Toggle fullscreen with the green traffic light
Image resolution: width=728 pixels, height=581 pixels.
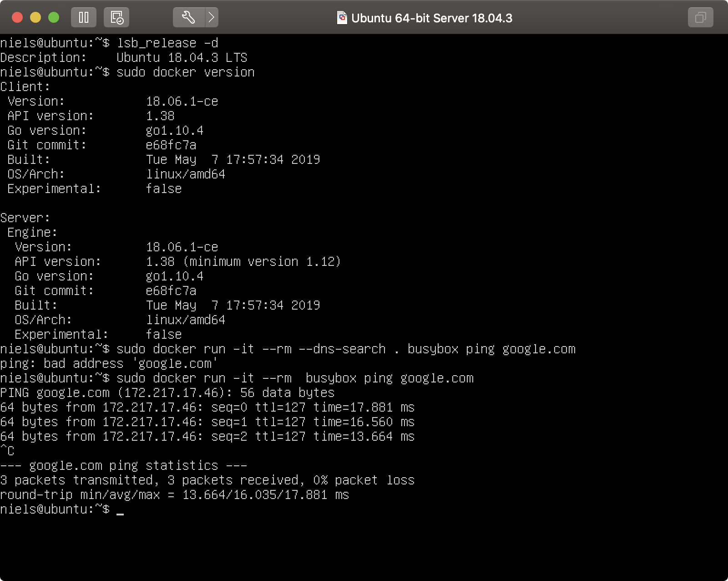54,17
